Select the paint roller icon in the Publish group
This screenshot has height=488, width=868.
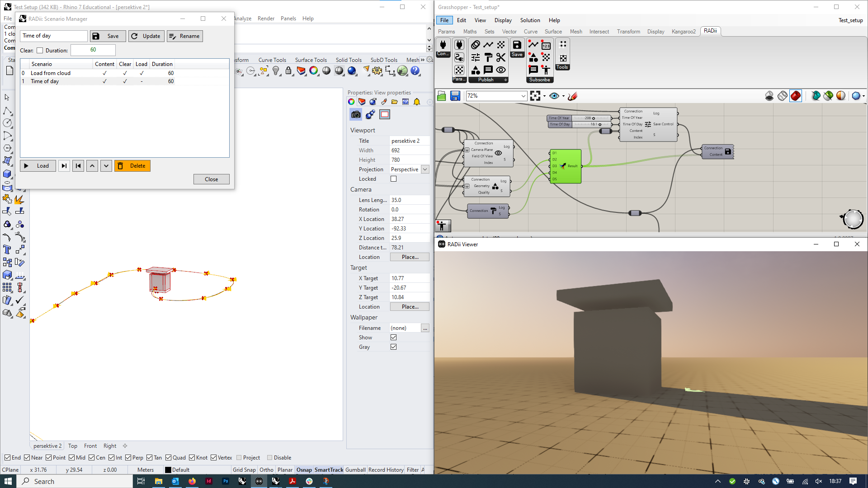[488, 57]
